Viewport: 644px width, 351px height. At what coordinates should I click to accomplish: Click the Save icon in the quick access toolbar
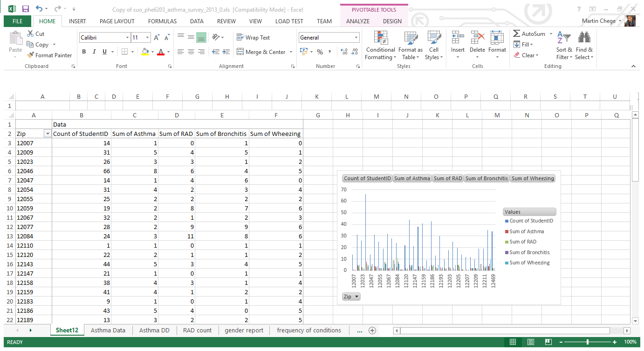pos(26,9)
